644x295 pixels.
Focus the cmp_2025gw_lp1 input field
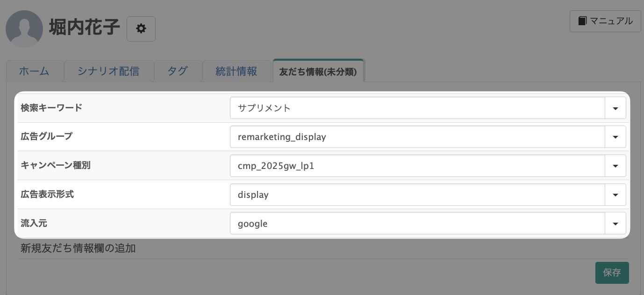tap(417, 166)
